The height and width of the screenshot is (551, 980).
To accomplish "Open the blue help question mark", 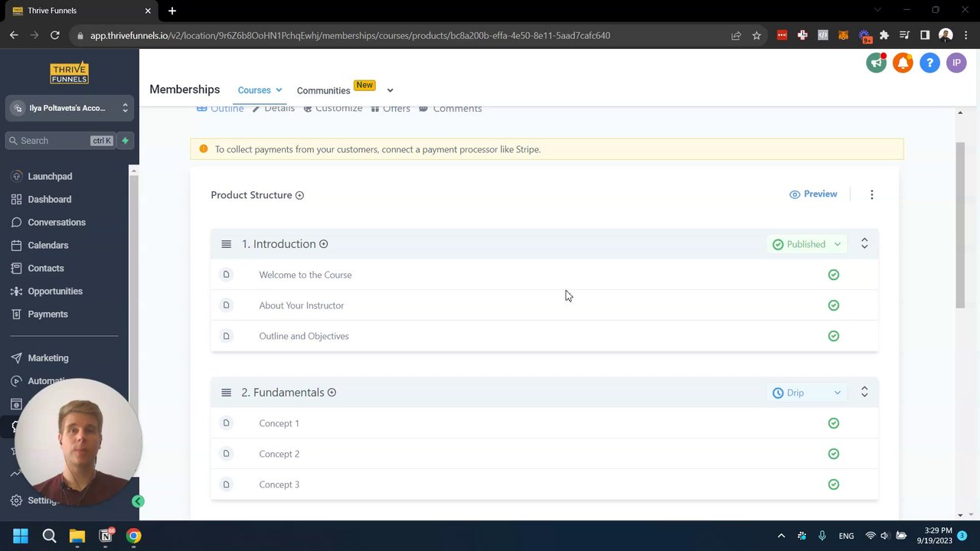I will click(x=929, y=63).
